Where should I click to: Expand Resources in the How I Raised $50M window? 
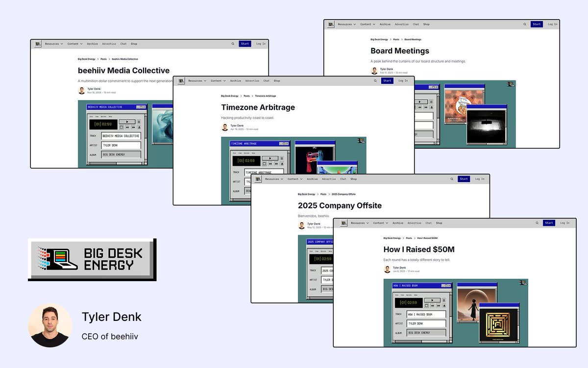(x=360, y=223)
